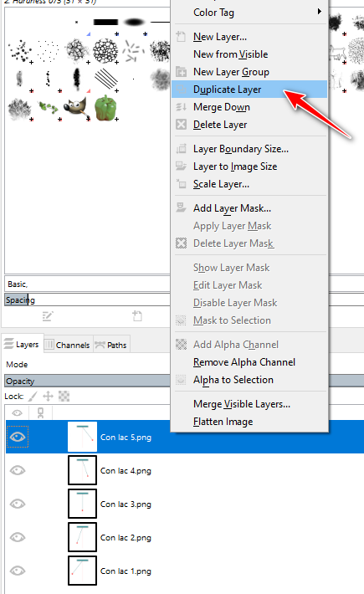Click the lock pixels paintbrush icon

pyautogui.click(x=33, y=397)
